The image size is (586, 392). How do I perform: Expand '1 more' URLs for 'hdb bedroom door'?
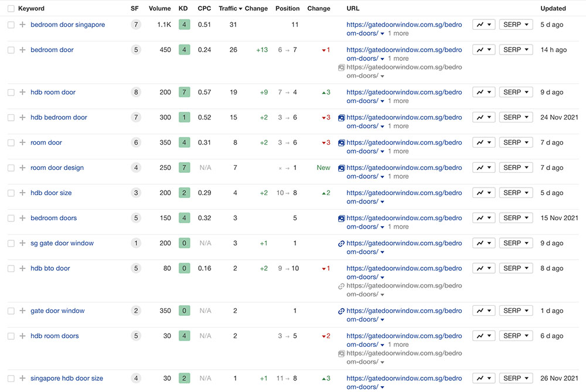pos(398,126)
